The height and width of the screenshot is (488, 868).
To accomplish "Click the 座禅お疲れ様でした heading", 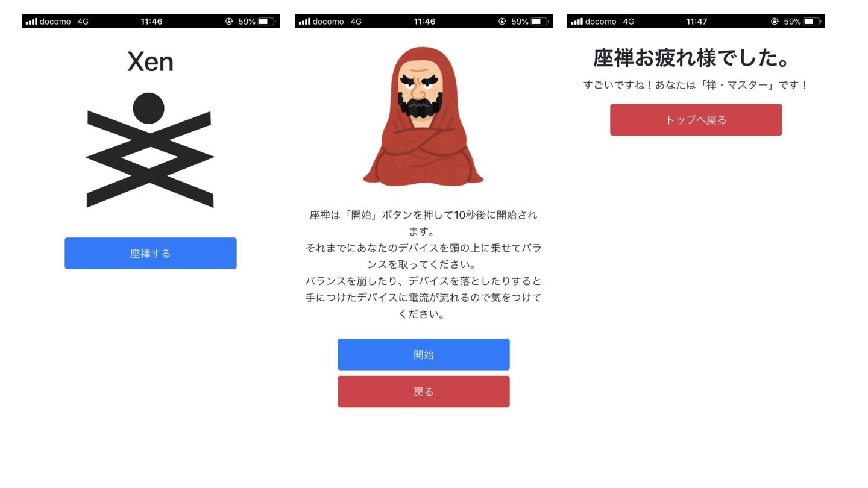I will click(692, 58).
